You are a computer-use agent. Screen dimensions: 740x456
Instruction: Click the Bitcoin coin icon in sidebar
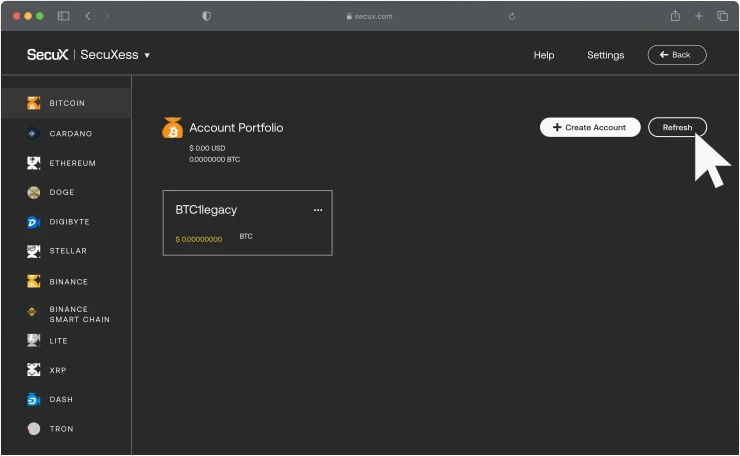tap(34, 103)
